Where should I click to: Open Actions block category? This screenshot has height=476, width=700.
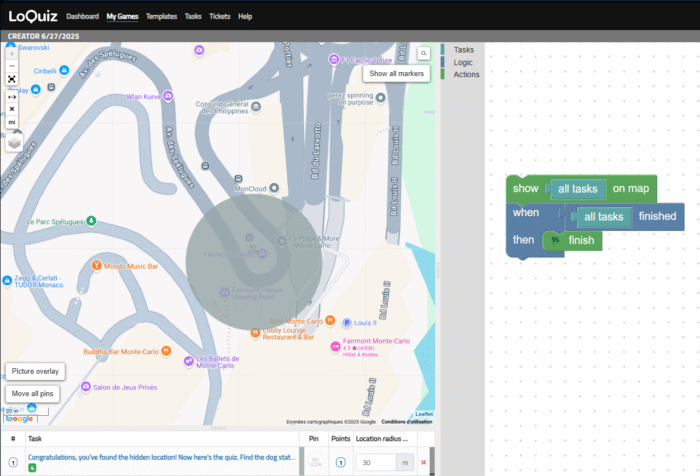tap(467, 74)
